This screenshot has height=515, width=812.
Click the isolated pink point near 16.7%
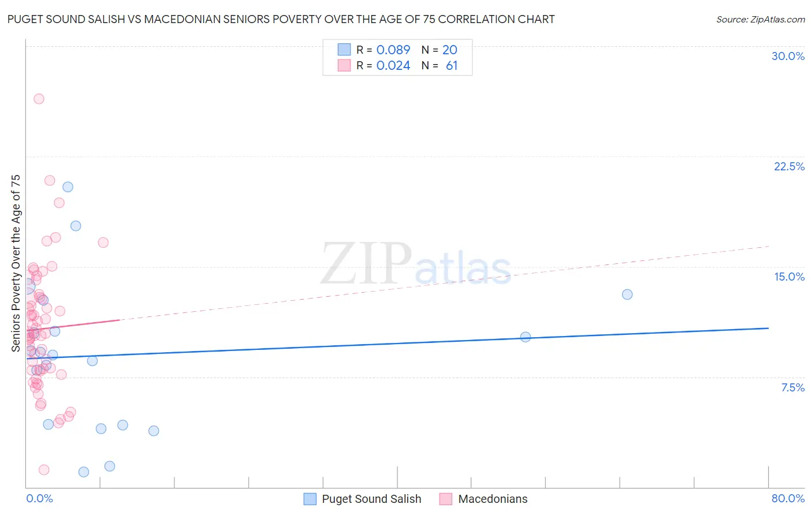coord(103,242)
